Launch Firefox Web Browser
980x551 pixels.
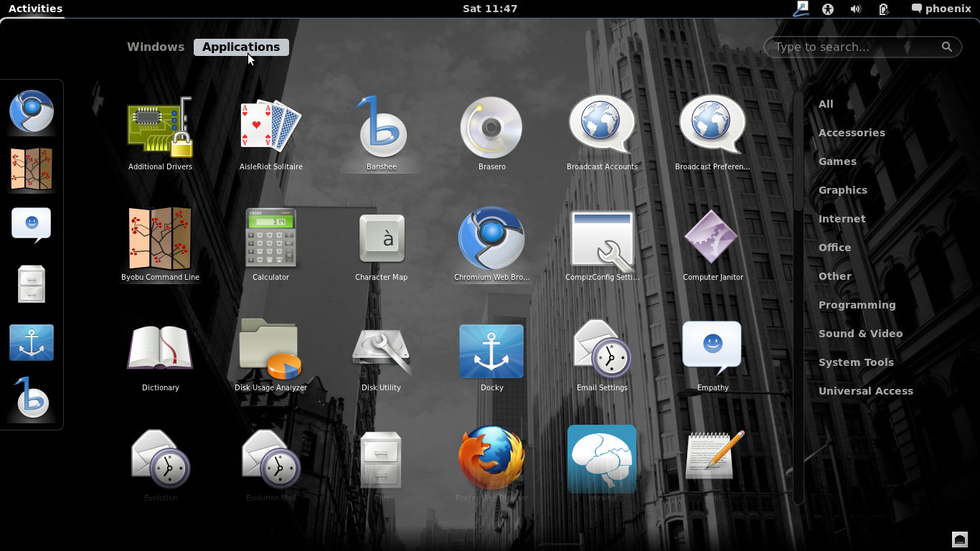click(491, 465)
